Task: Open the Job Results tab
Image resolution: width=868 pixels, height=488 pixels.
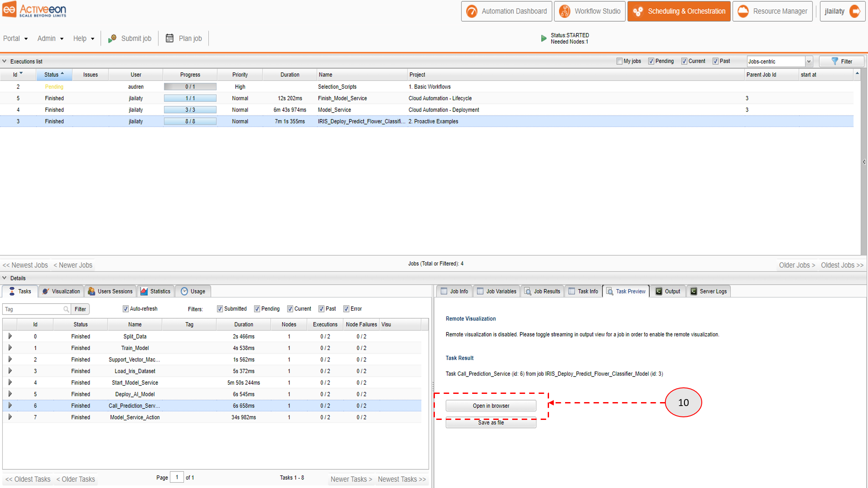Action: coord(542,291)
